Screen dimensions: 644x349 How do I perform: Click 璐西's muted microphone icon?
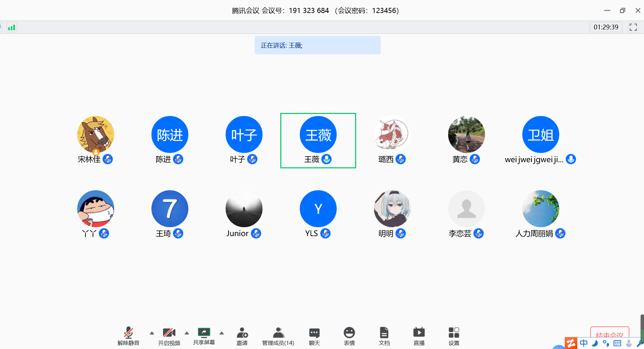401,159
